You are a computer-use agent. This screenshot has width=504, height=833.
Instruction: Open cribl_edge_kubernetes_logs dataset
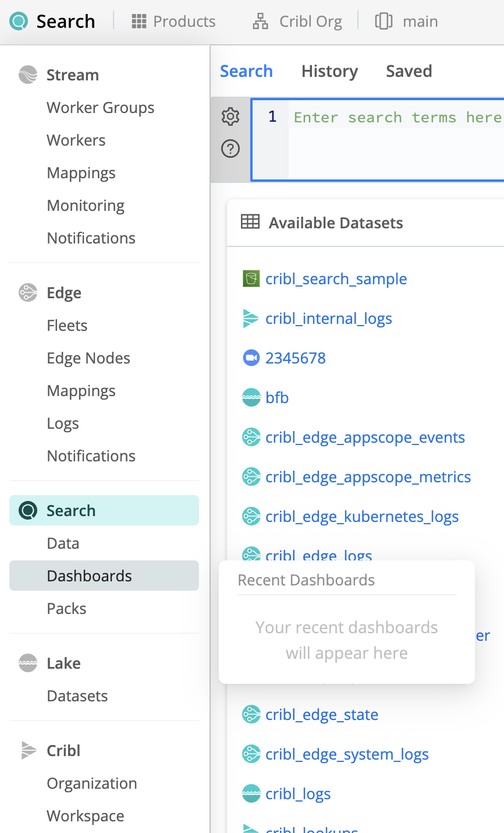click(x=362, y=517)
